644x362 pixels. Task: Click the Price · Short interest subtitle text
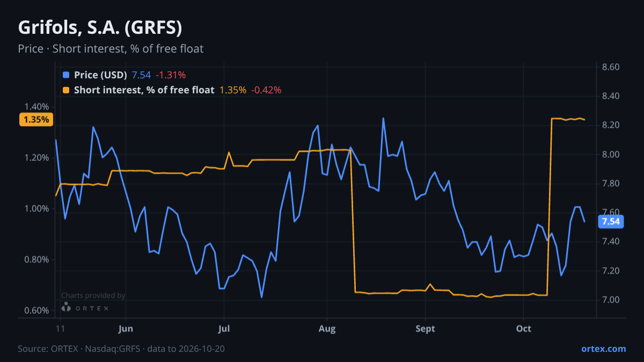click(x=111, y=49)
